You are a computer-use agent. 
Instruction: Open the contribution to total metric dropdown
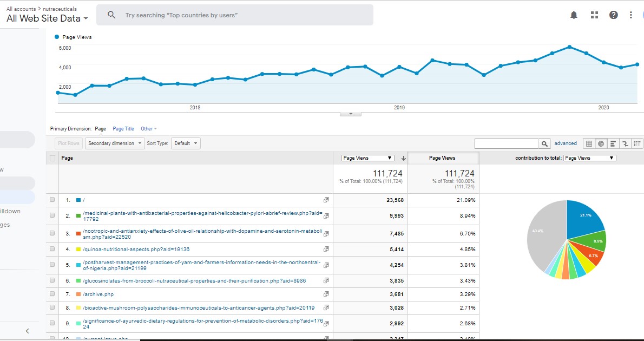589,158
